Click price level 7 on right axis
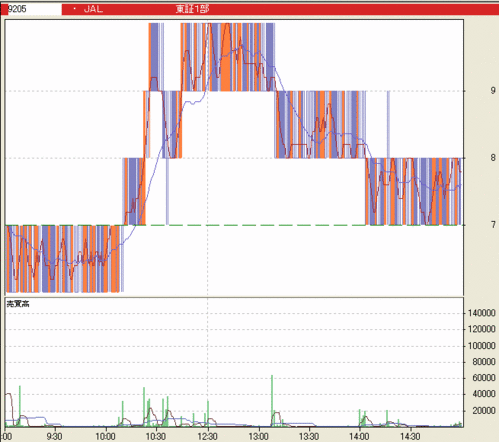The image size is (499, 442). (x=493, y=225)
